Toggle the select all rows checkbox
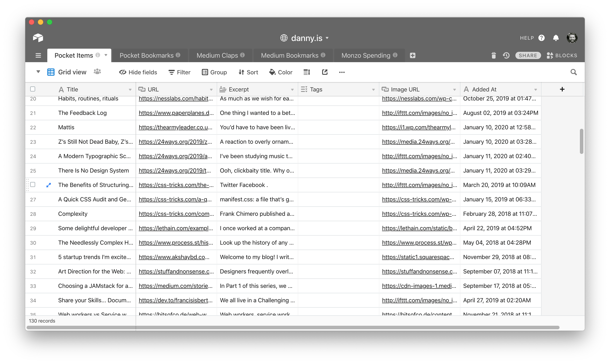This screenshot has width=610, height=364. pyautogui.click(x=33, y=89)
